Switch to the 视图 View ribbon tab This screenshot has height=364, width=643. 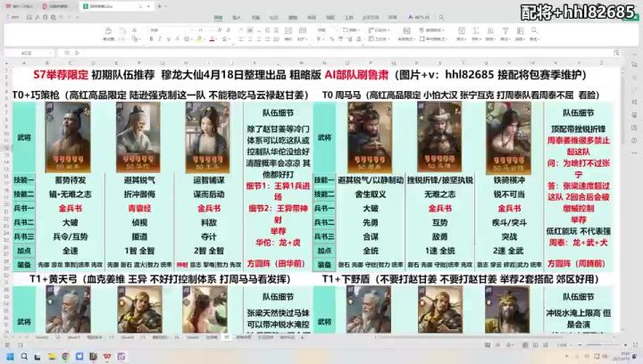click(330, 18)
